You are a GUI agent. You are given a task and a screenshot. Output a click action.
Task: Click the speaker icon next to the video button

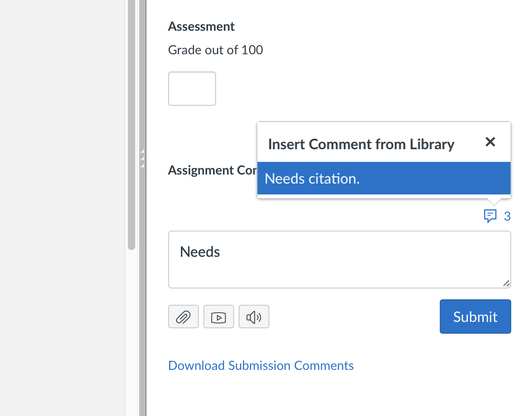254,317
